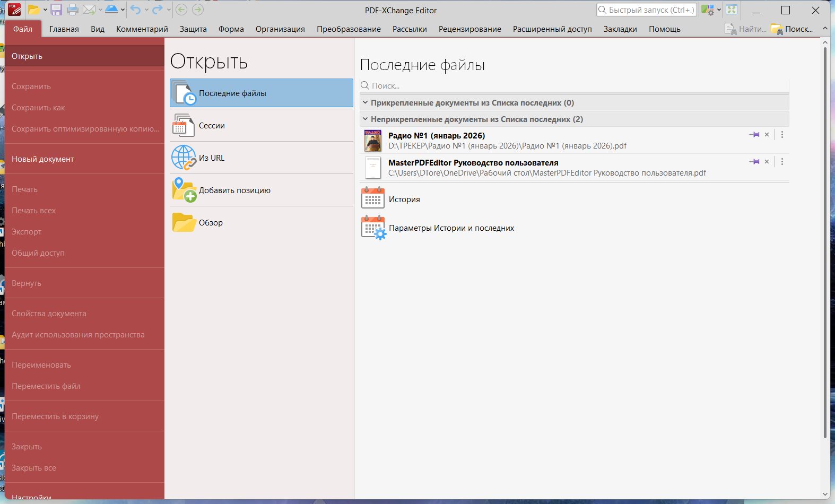Pin the Радио №1 document to the list
835x504 pixels.
click(754, 135)
